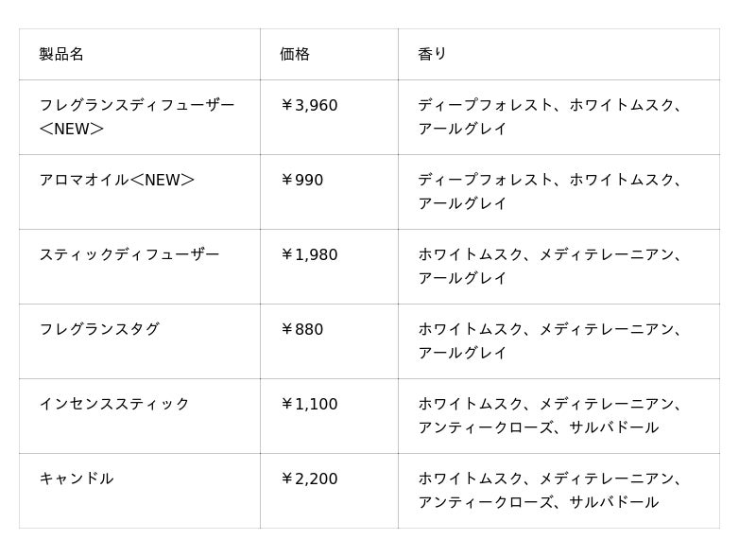756x557 pixels.
Task: Click the scent text in the フレグランスディフューザー row
Action: [549, 117]
